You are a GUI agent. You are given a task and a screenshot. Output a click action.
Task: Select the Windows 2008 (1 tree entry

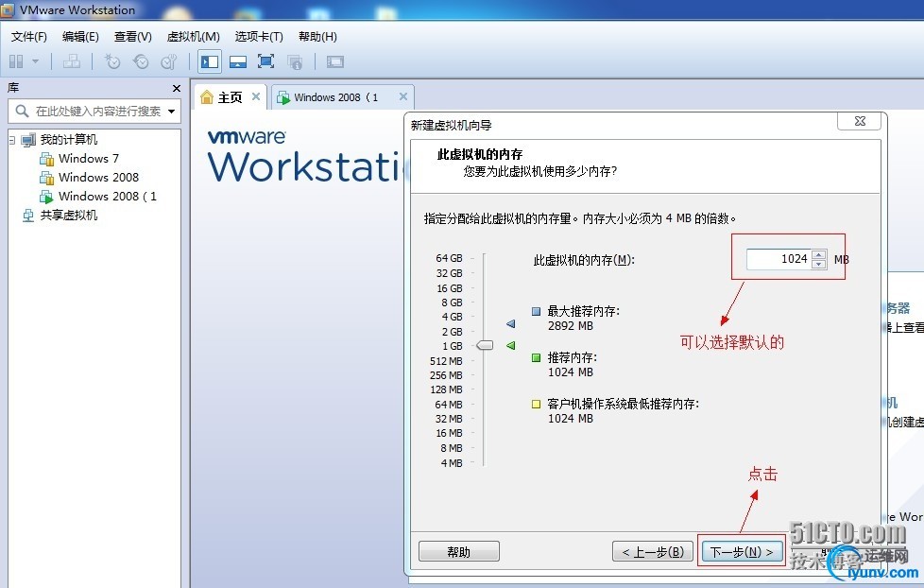[x=108, y=197]
